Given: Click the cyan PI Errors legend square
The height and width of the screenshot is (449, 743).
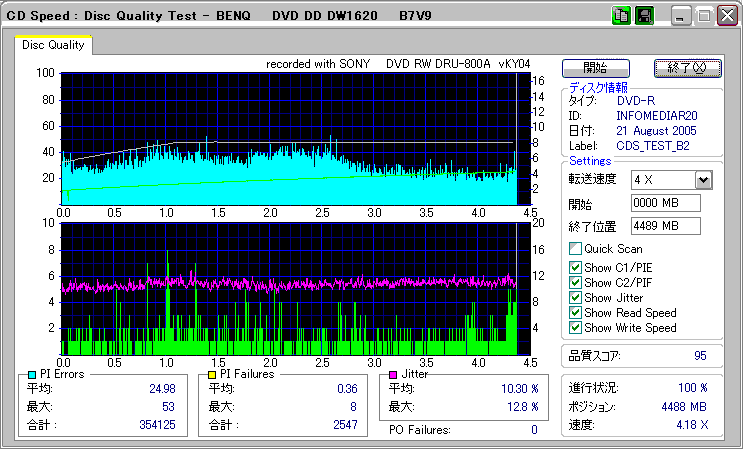Looking at the screenshot, I should (x=32, y=375).
